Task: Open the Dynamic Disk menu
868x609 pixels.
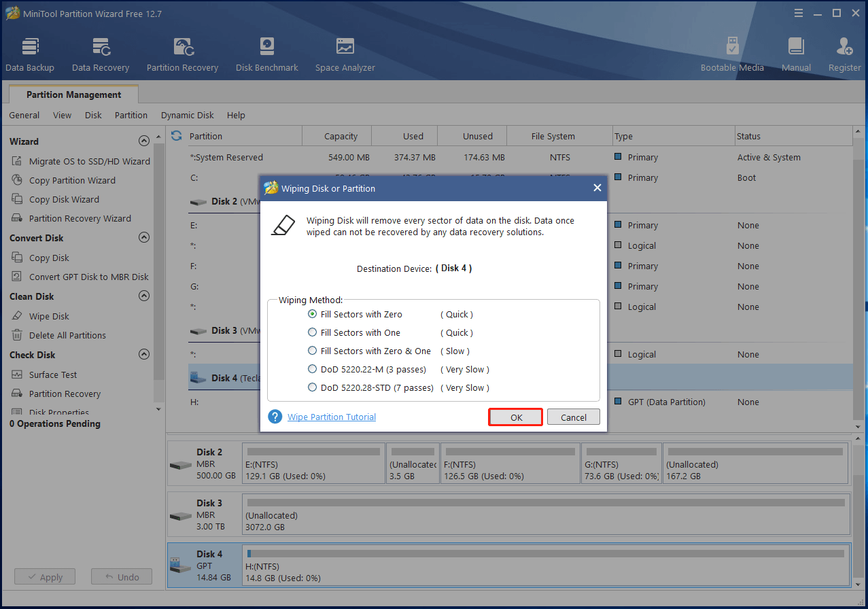Action: [188, 115]
